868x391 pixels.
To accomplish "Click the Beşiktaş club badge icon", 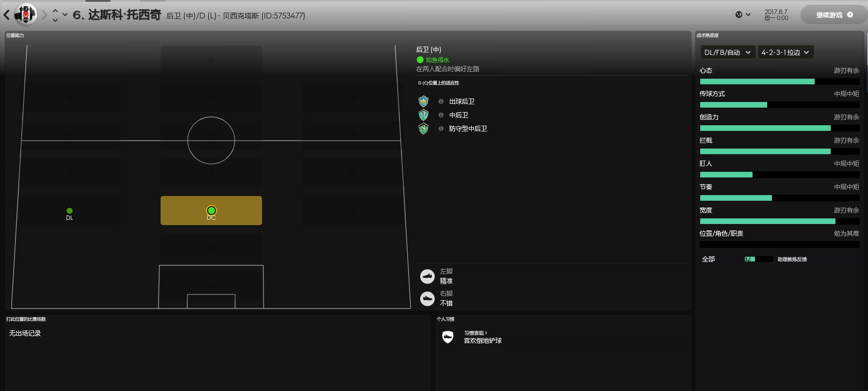I will [x=25, y=15].
